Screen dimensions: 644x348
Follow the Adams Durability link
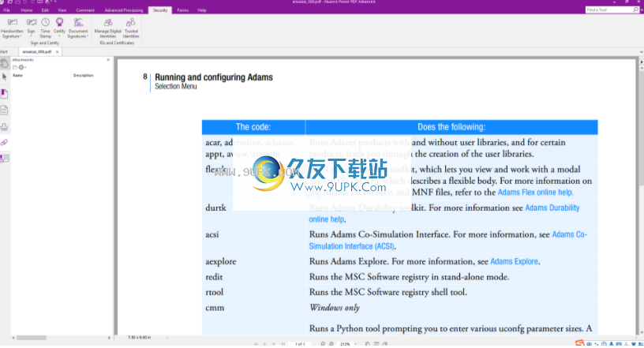552,208
